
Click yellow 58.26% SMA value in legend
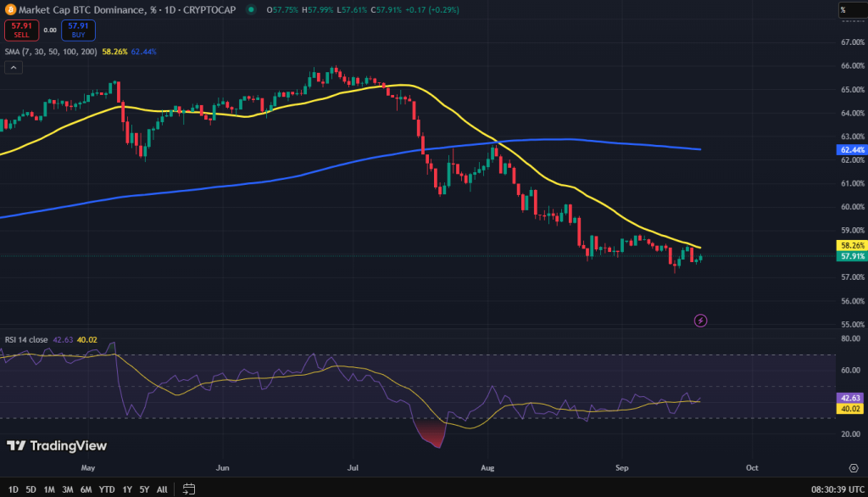[114, 52]
